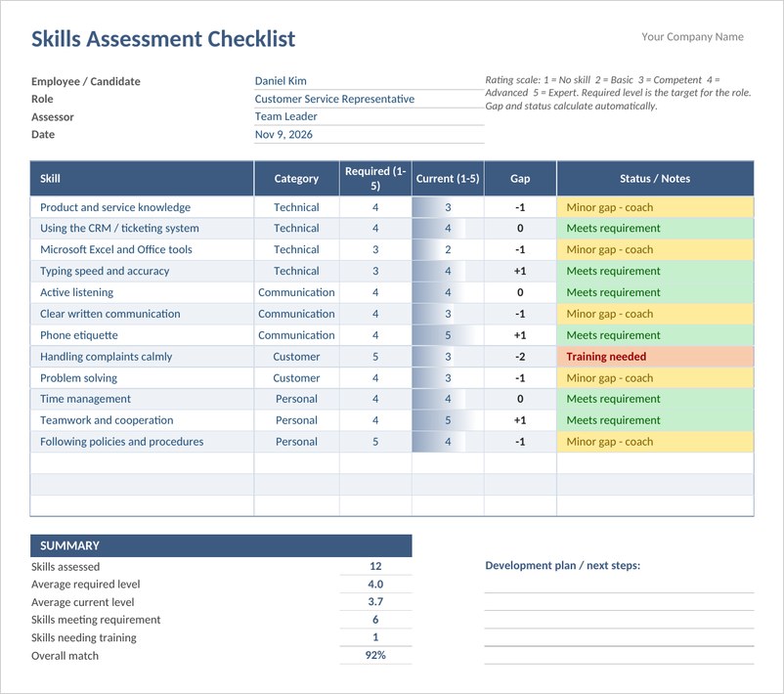Select the Your Company Name placeholder
The width and height of the screenshot is (784, 694).
pyautogui.click(x=692, y=36)
